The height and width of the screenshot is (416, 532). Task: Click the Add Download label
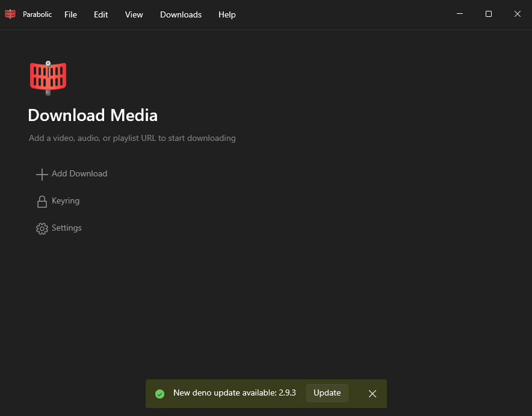click(x=79, y=174)
